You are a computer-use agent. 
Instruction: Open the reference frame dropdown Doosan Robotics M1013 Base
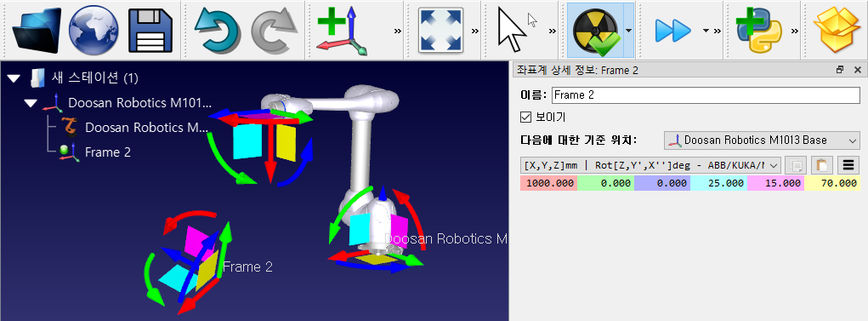click(x=762, y=140)
